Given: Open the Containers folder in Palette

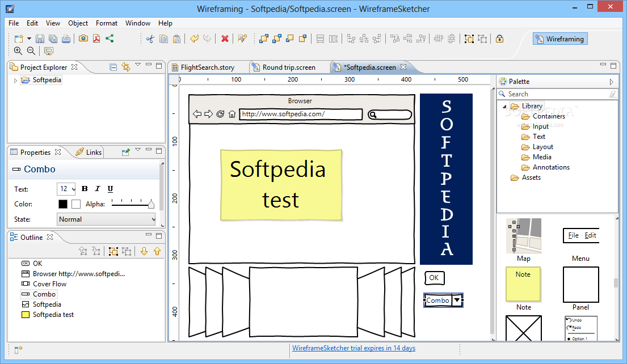Looking at the screenshot, I should coord(543,116).
